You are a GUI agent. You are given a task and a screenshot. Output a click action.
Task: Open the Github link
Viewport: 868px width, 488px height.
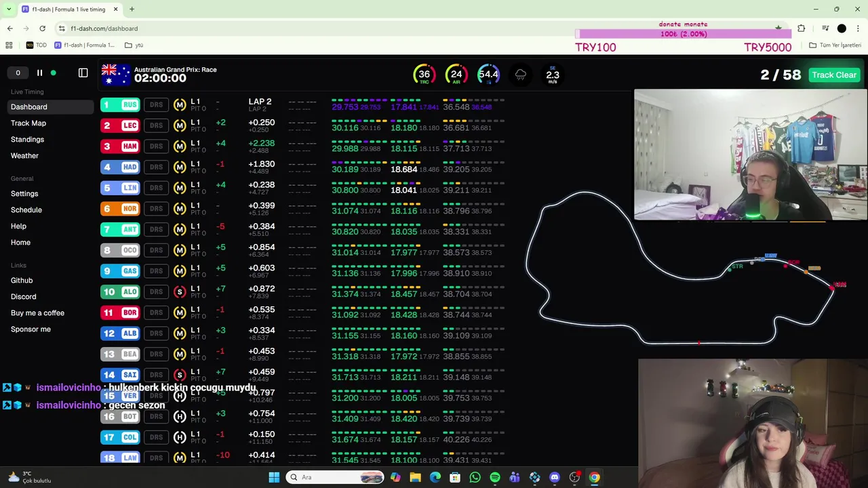[x=22, y=280]
